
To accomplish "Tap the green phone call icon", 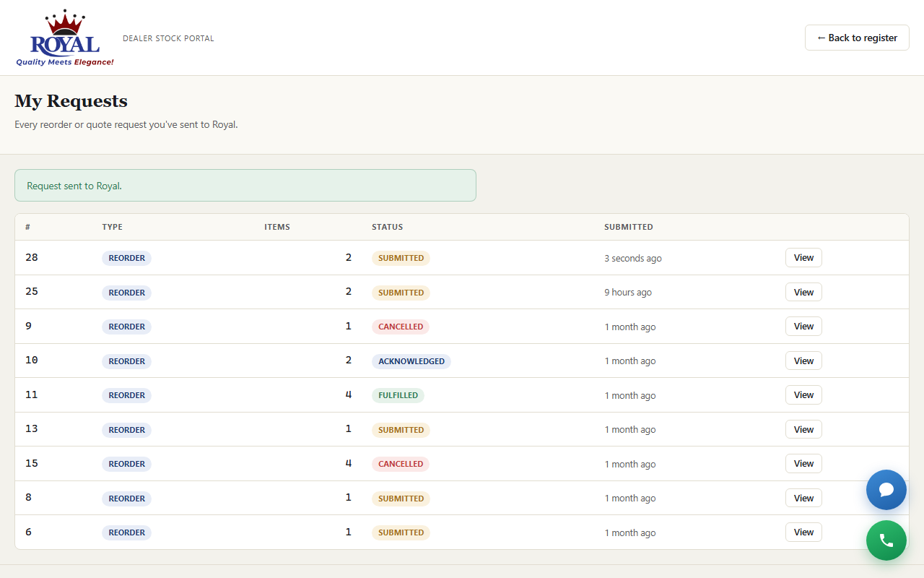I will tap(886, 540).
